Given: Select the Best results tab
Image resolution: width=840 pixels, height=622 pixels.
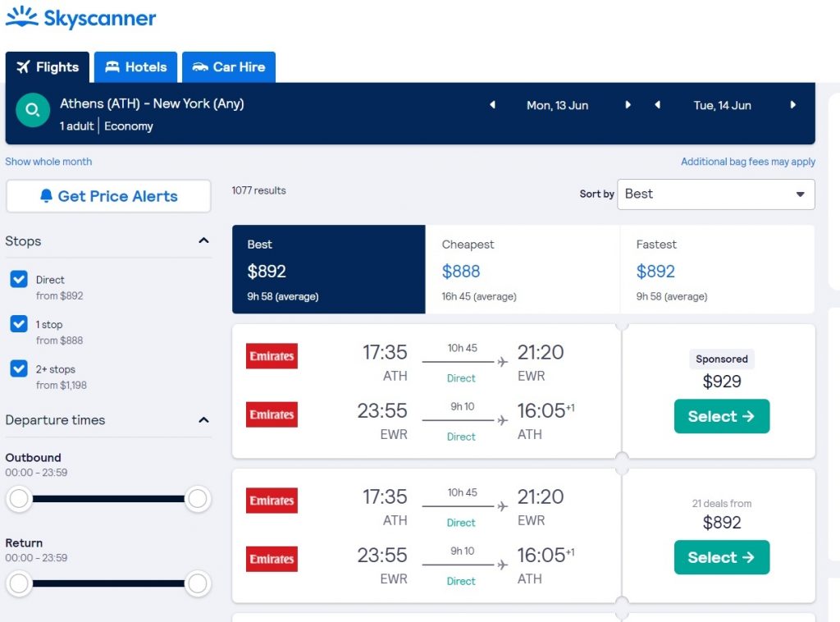Looking at the screenshot, I should pyautogui.click(x=328, y=269).
